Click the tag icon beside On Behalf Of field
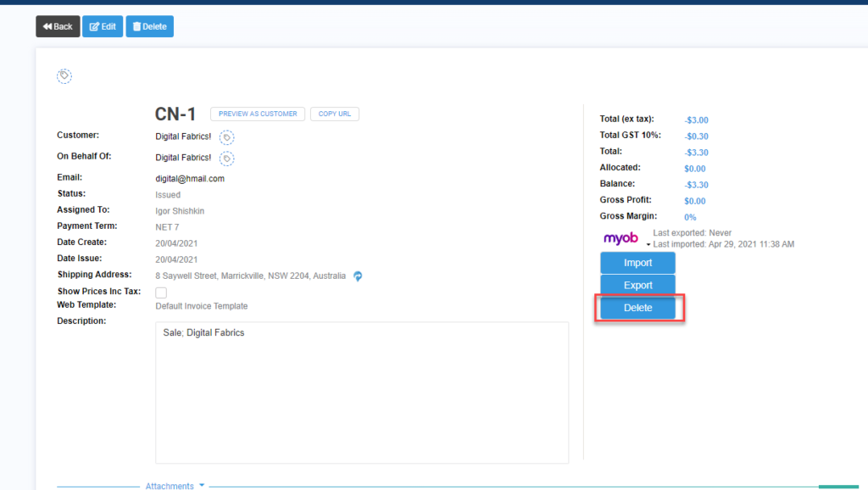868x490 pixels. (226, 158)
